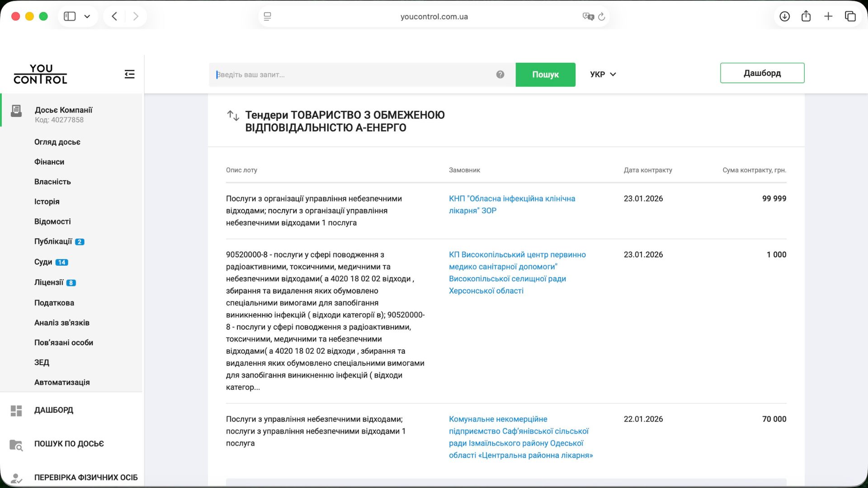
Task: Click the Досьє Компанії document icon
Action: point(16,110)
